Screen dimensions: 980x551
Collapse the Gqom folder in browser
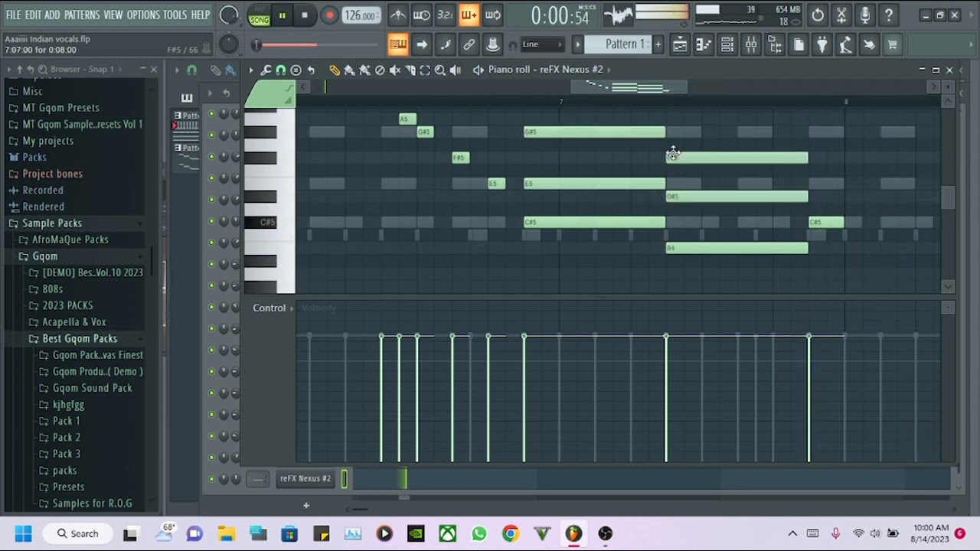[44, 256]
